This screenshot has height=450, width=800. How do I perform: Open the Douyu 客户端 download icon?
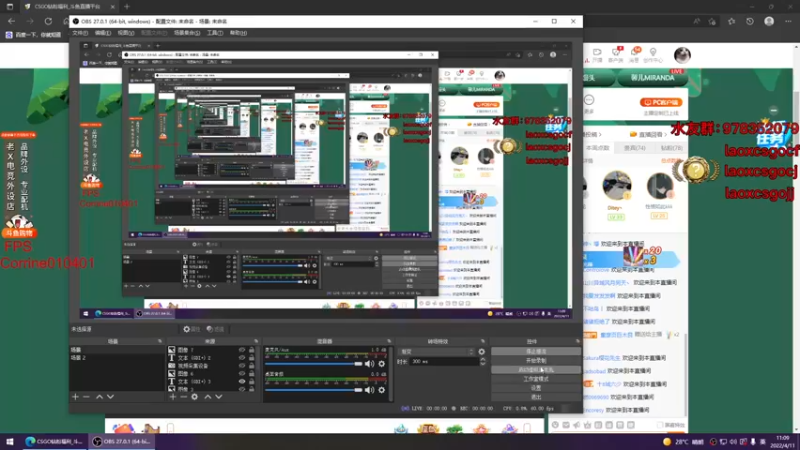(616, 55)
